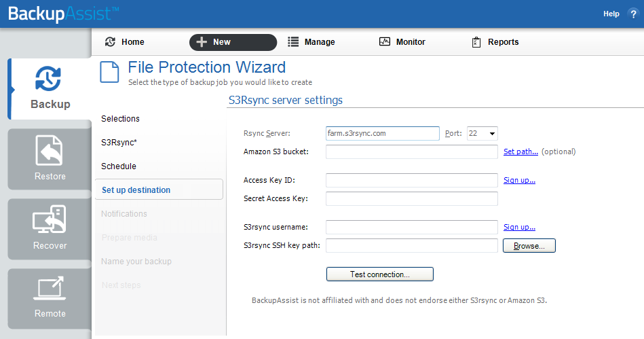Click the Secret Access Key label

[276, 198]
